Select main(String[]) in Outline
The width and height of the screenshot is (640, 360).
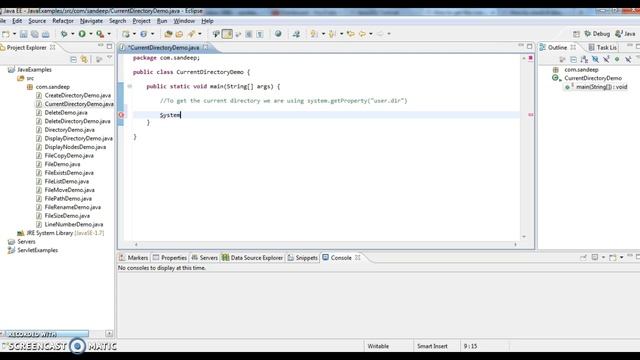pyautogui.click(x=597, y=87)
